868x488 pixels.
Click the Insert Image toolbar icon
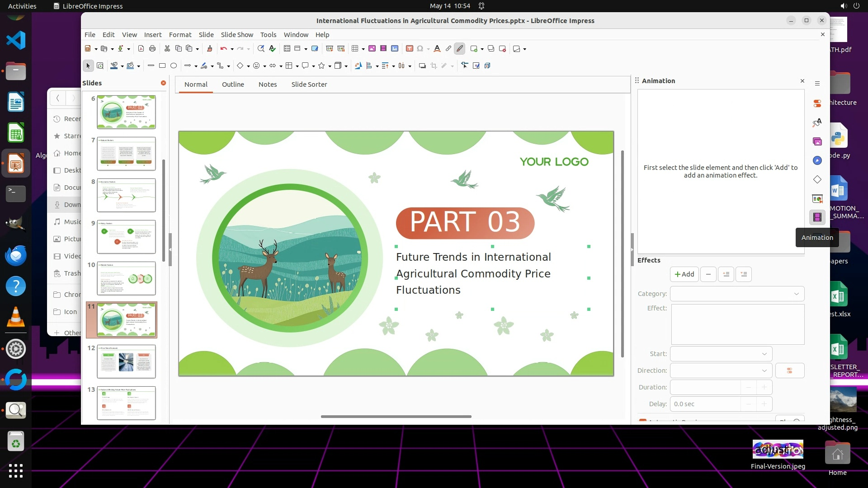[372, 49]
